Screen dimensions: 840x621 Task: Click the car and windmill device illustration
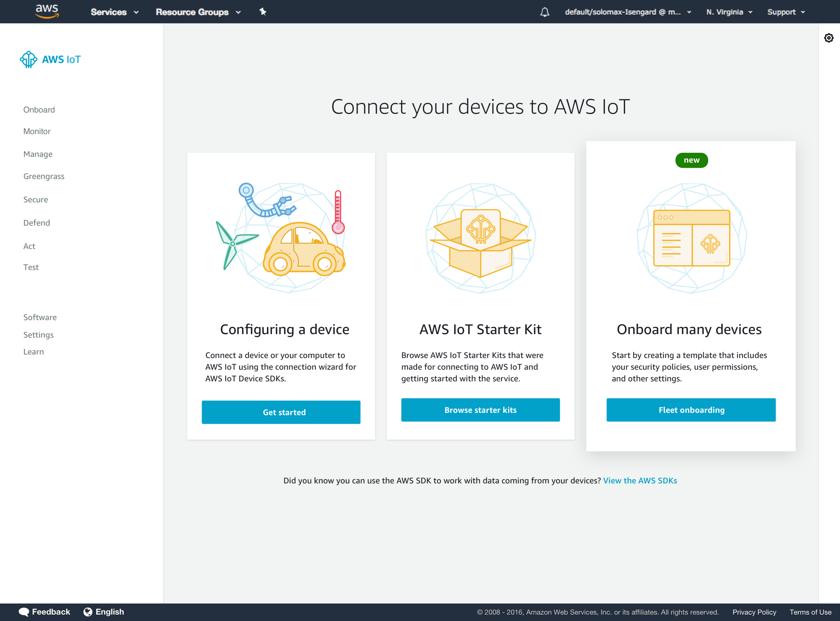click(281, 238)
